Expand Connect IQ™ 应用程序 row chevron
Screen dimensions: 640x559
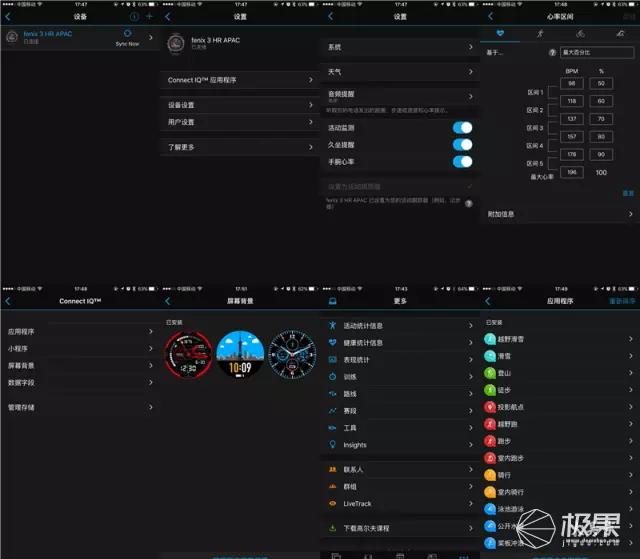(311, 80)
